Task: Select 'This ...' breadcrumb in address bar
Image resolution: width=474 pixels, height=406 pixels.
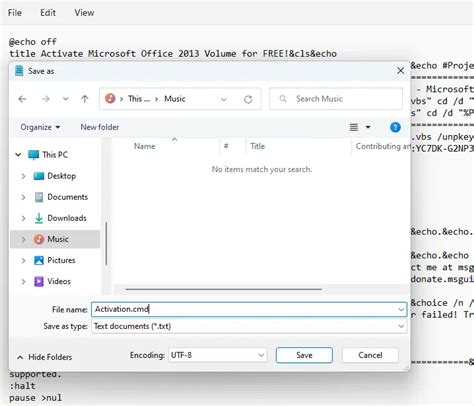Action: pos(139,99)
